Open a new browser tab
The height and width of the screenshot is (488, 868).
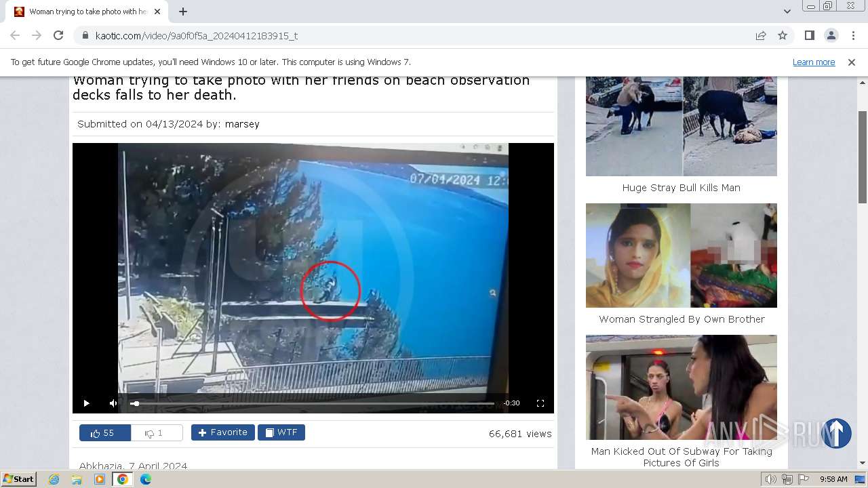click(x=183, y=12)
